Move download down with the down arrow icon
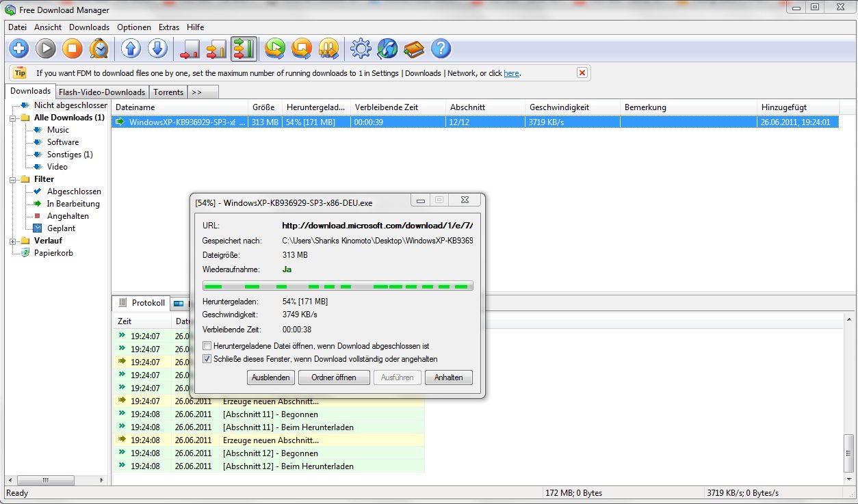The image size is (858, 504). pos(158,49)
